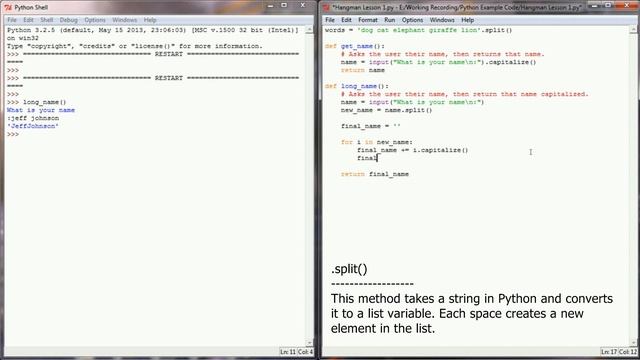Open Run menu in Hangman editor
Screen dimensions: 640x360
(x=389, y=20)
